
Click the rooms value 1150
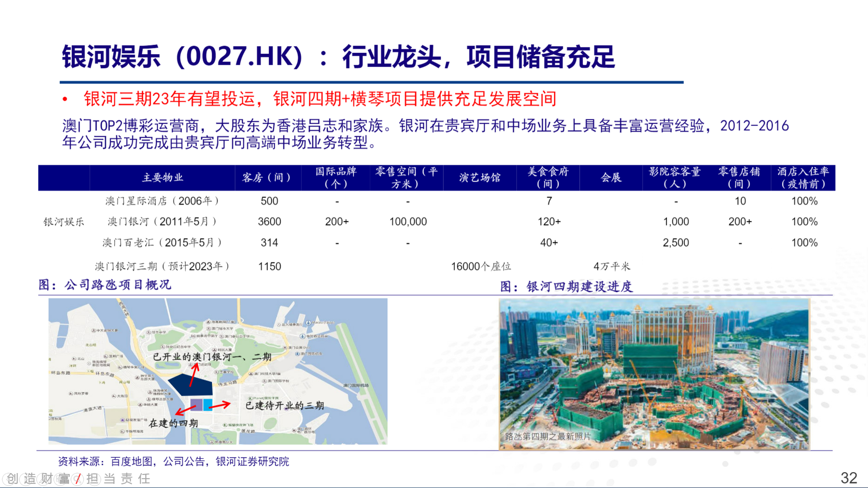269,267
